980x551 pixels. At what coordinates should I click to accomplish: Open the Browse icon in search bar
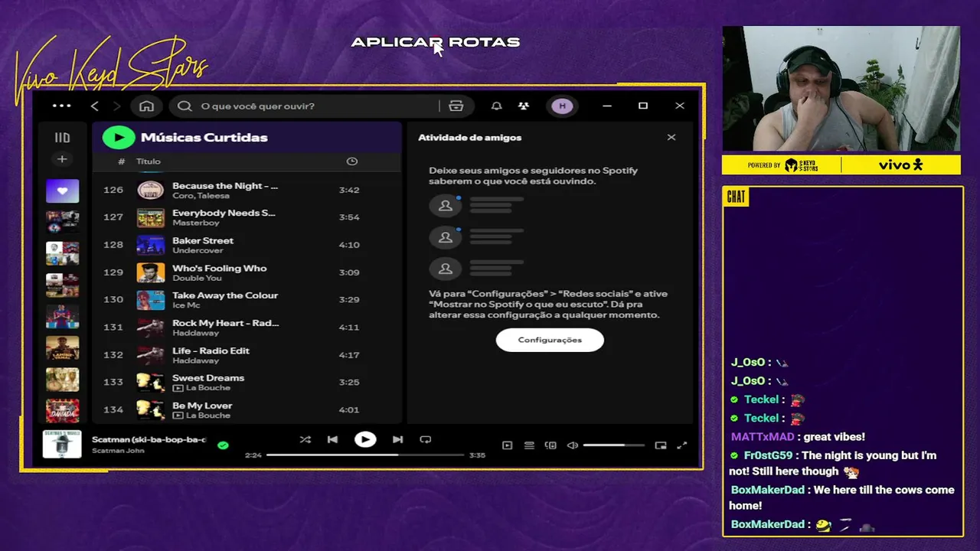[x=456, y=106]
